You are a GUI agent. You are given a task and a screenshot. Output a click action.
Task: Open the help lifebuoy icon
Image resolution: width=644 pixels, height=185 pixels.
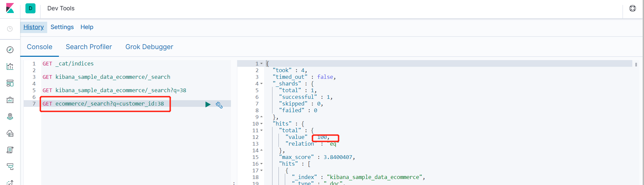tap(633, 8)
